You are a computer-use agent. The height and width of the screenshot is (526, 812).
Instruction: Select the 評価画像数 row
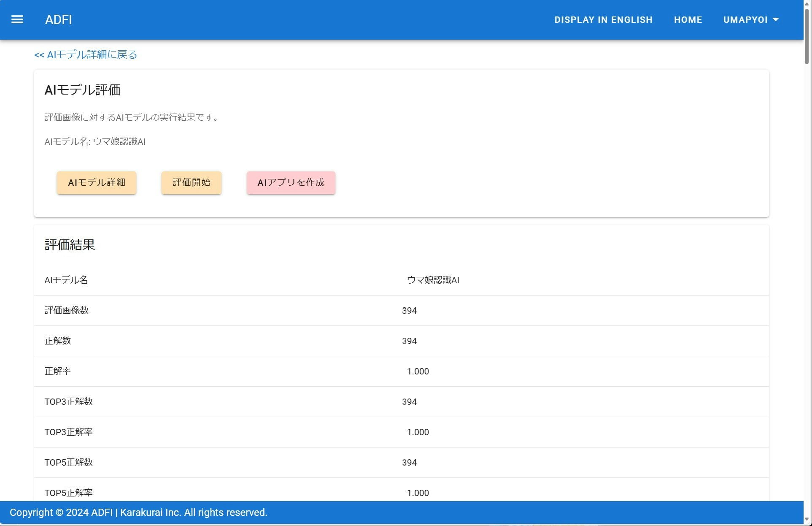(401, 310)
